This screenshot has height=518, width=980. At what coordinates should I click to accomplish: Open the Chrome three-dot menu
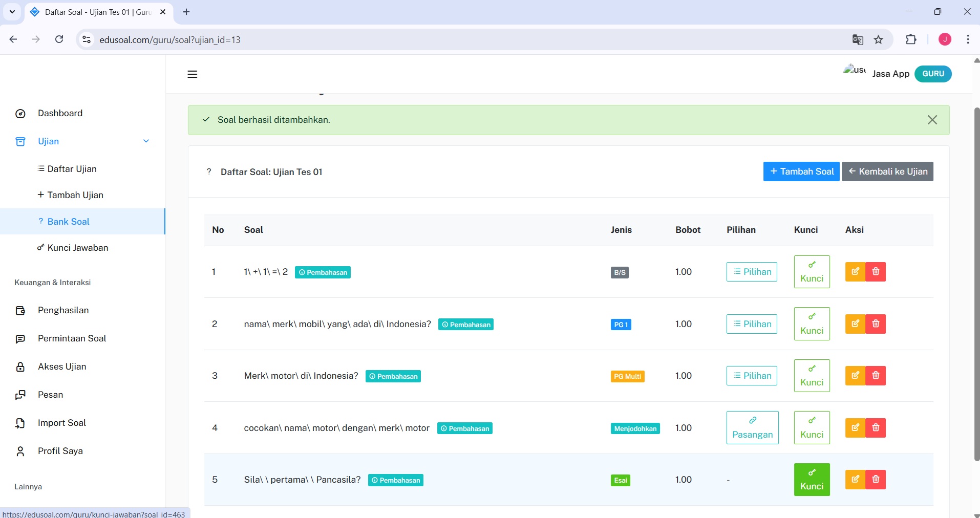point(968,39)
